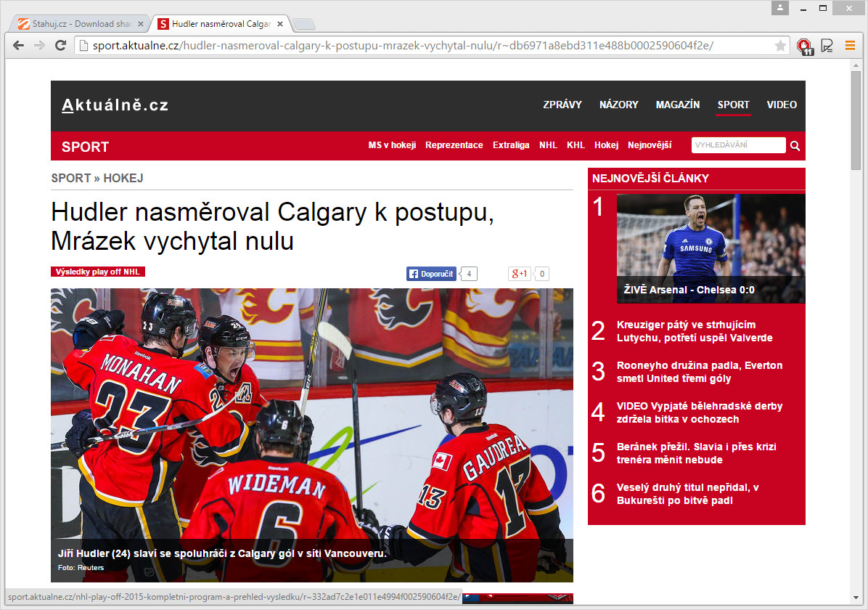This screenshot has height=610, width=868.
Task: Close the Hudler nasměroval tab
Action: pos(280,24)
